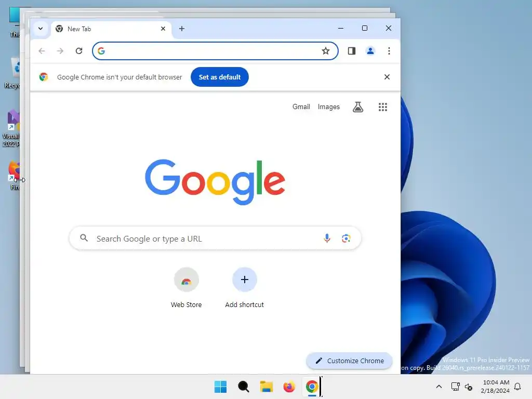Open Google Images link
Image resolution: width=532 pixels, height=399 pixels.
click(328, 107)
